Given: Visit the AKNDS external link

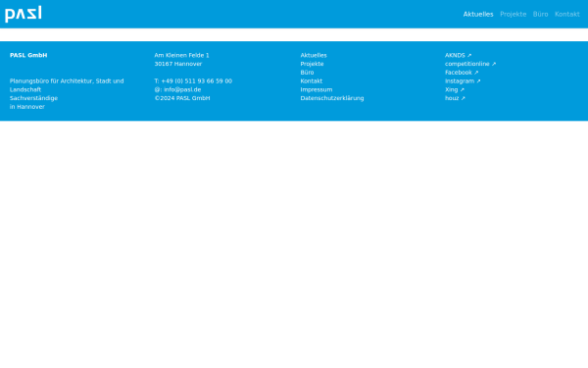Looking at the screenshot, I should [x=458, y=55].
